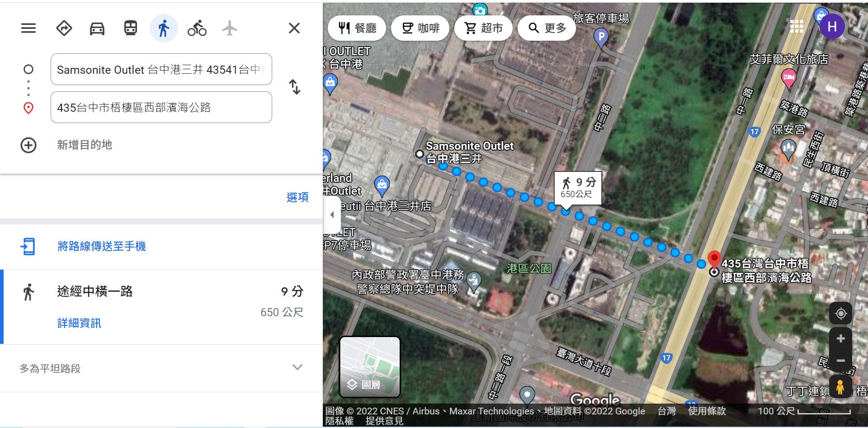Edit the 435台中市梧棲區 destination field

click(161, 107)
